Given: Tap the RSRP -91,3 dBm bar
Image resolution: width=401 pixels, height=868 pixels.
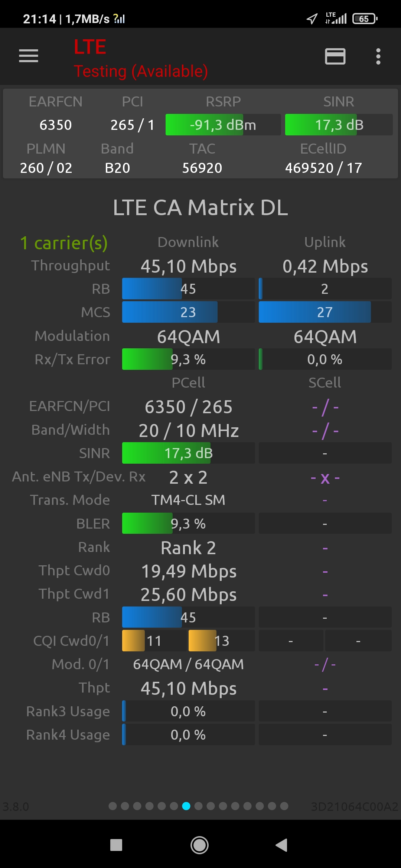Looking at the screenshot, I should coord(223,125).
